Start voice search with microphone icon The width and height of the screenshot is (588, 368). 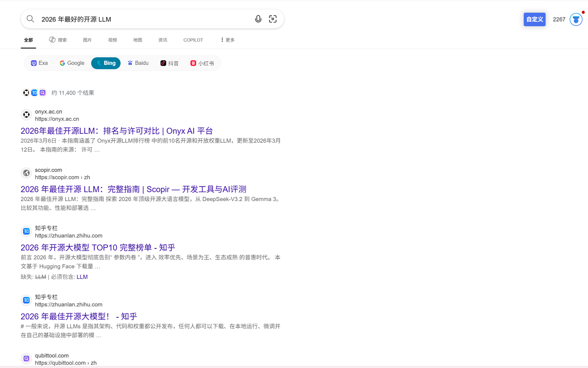[258, 19]
